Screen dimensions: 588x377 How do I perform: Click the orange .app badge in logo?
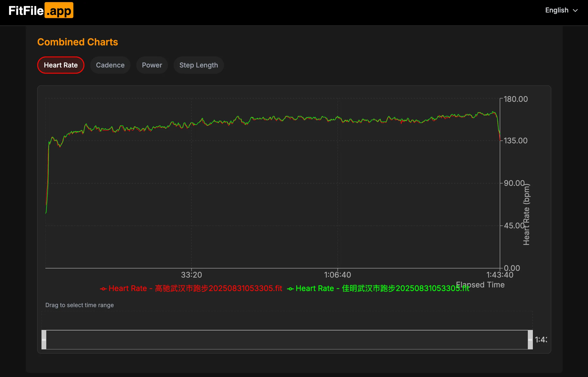[x=59, y=11]
